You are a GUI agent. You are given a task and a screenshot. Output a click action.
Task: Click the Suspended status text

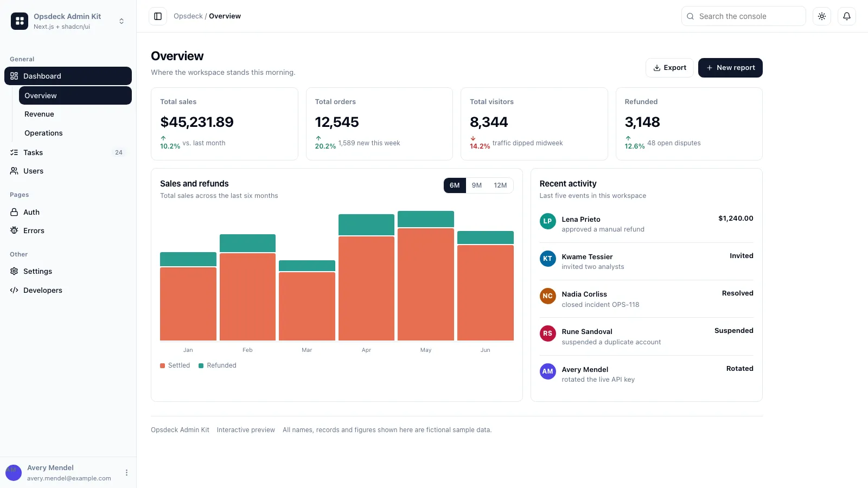pyautogui.click(x=733, y=331)
